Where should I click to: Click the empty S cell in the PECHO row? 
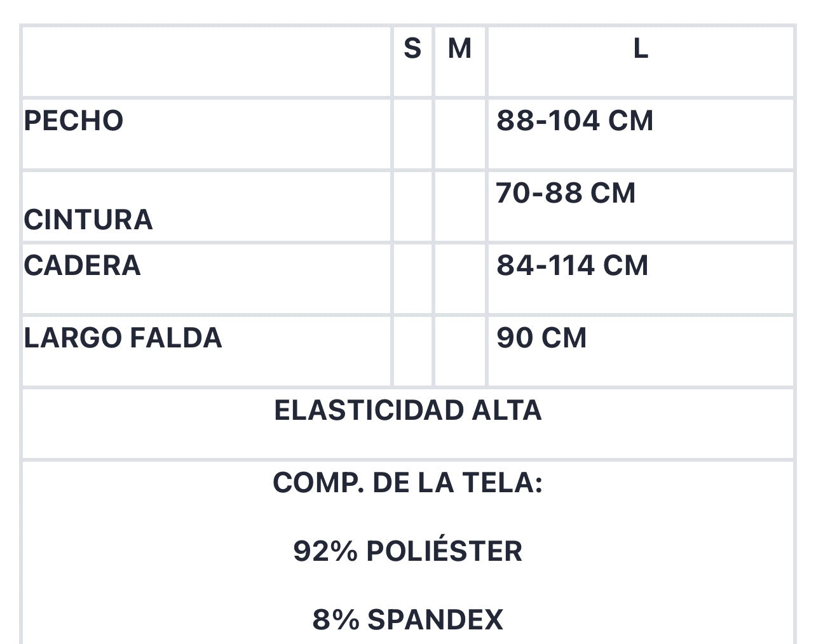click(412, 134)
